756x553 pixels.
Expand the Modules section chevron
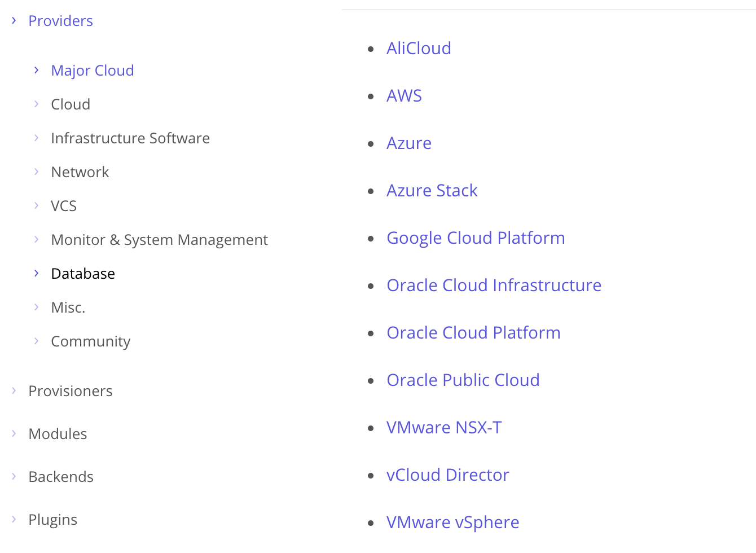(x=14, y=433)
